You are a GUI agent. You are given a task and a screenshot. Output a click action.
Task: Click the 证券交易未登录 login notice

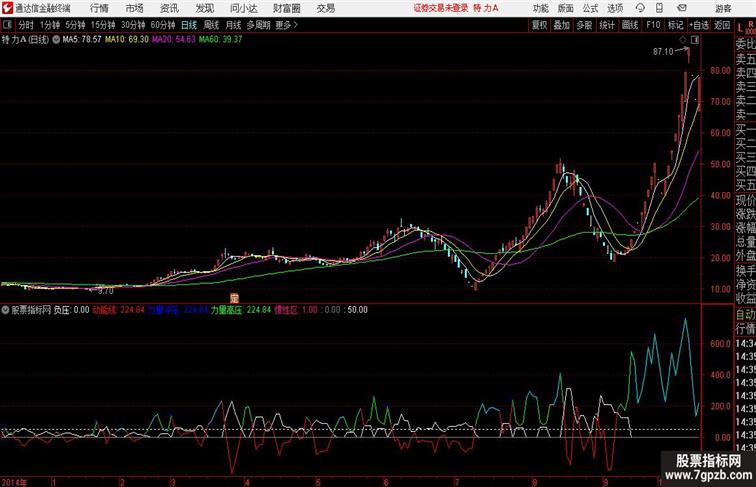click(x=441, y=8)
